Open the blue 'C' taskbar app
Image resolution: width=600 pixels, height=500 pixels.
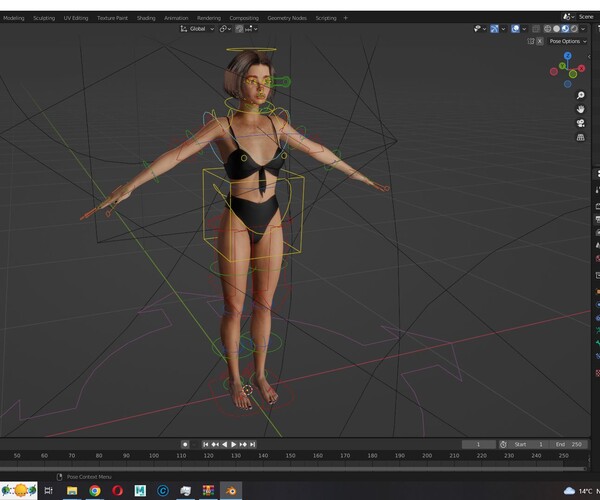point(163,490)
